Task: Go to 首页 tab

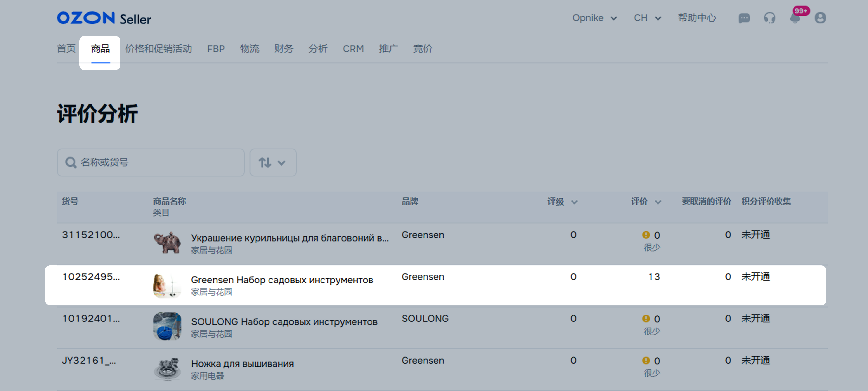Action: pos(66,49)
